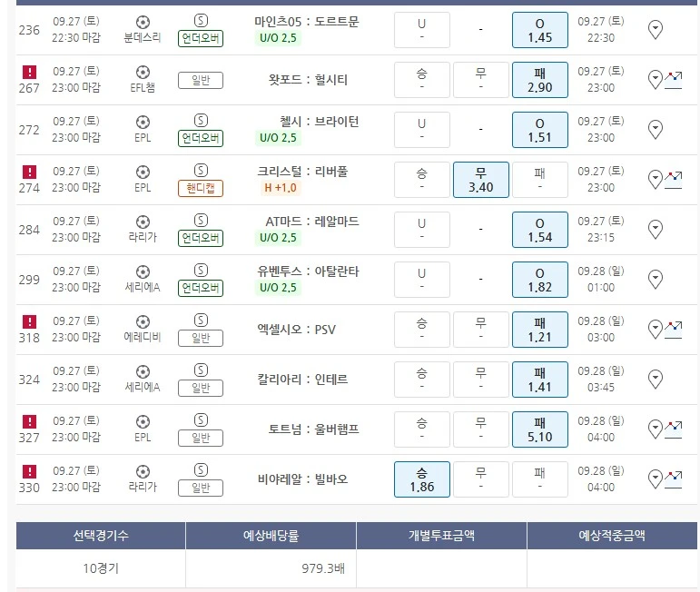Click the circled S icon for AT마드 : 레알마드

pos(201,221)
